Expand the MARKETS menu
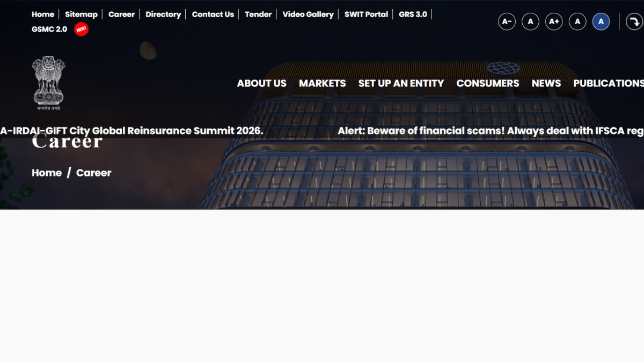The image size is (644, 362). [322, 83]
